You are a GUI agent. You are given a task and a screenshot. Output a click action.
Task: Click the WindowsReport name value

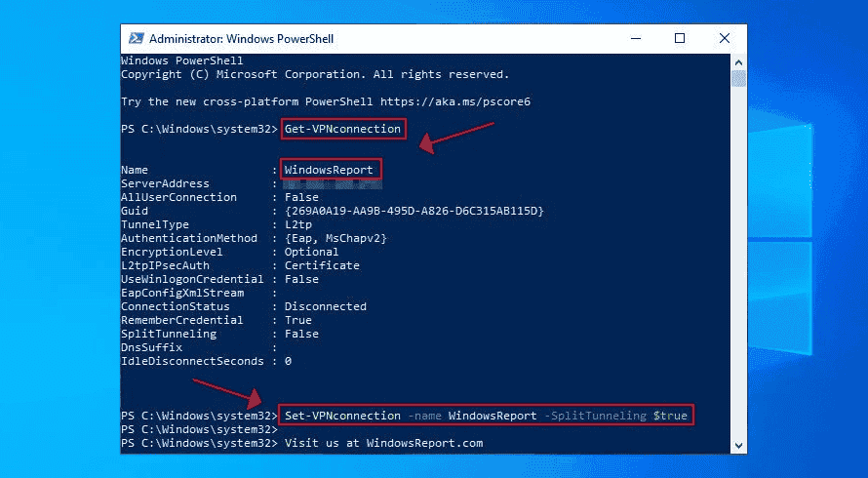(329, 170)
